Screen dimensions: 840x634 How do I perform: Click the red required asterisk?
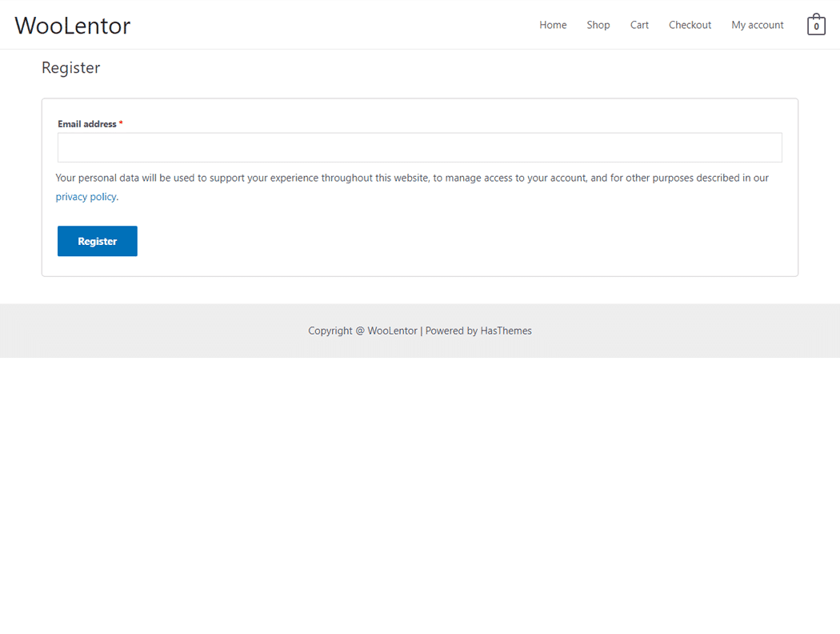(x=121, y=124)
